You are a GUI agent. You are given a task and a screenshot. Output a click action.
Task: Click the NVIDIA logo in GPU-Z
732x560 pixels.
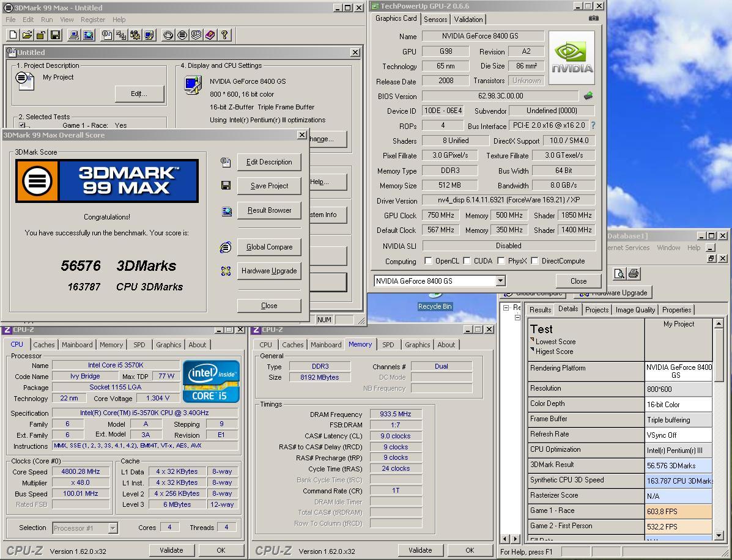pos(572,58)
